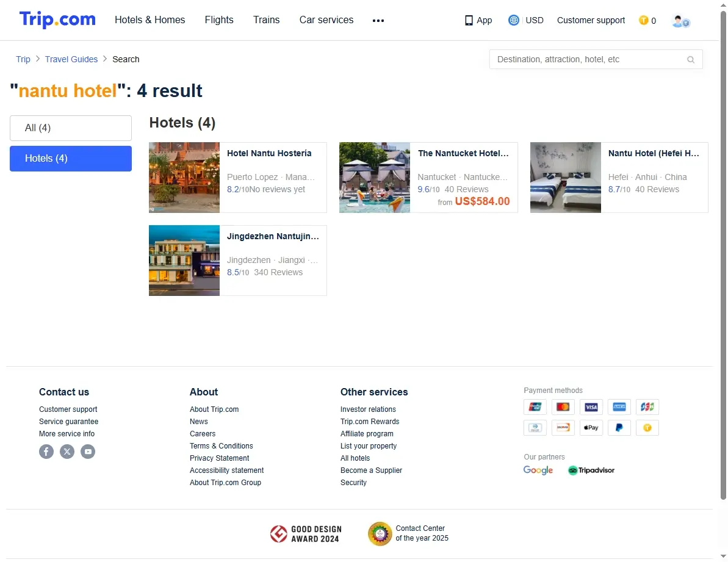This screenshot has width=728, height=562.
Task: Open About Trip.com Group link
Action: (x=225, y=483)
